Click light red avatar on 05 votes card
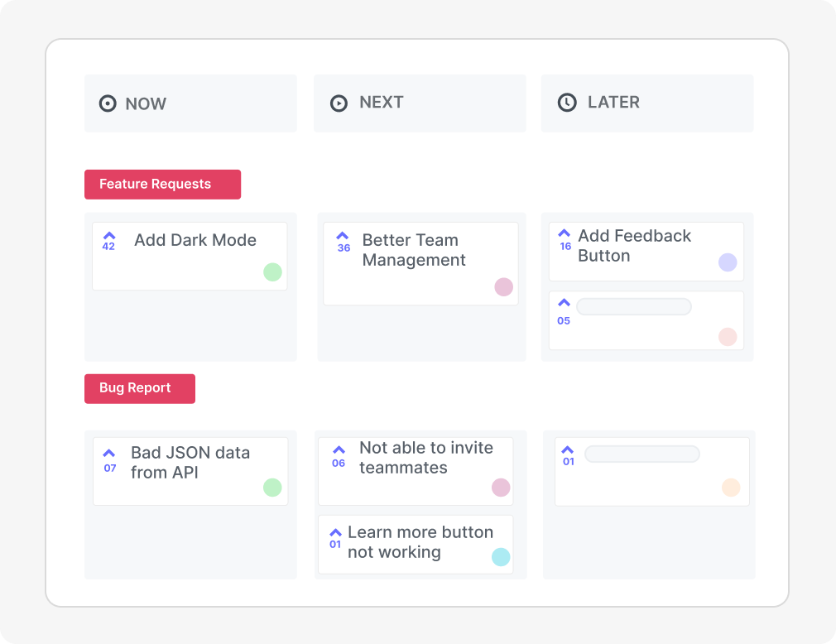Image resolution: width=836 pixels, height=644 pixels. pos(728,337)
